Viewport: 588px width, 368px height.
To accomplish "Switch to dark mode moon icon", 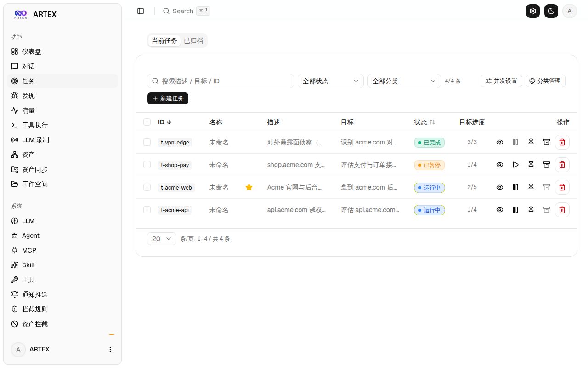I will 551,11.
